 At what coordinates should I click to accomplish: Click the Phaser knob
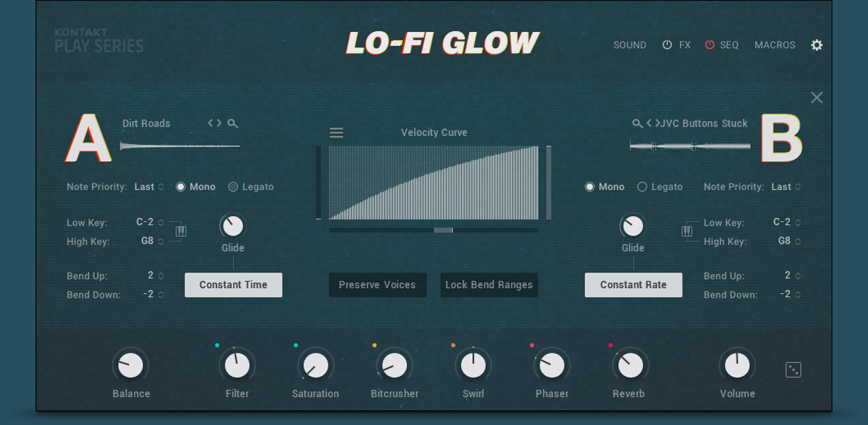552,366
